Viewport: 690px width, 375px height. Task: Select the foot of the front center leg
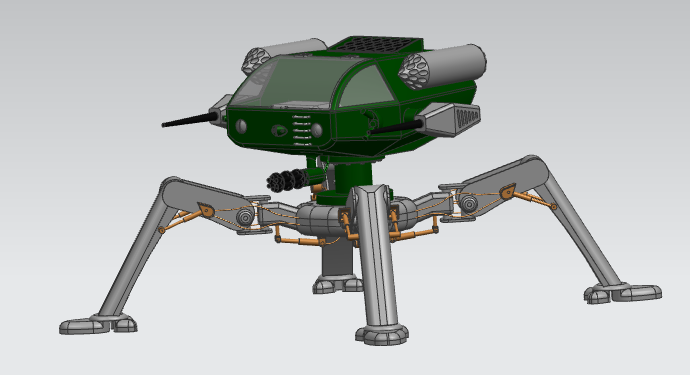coord(382,335)
